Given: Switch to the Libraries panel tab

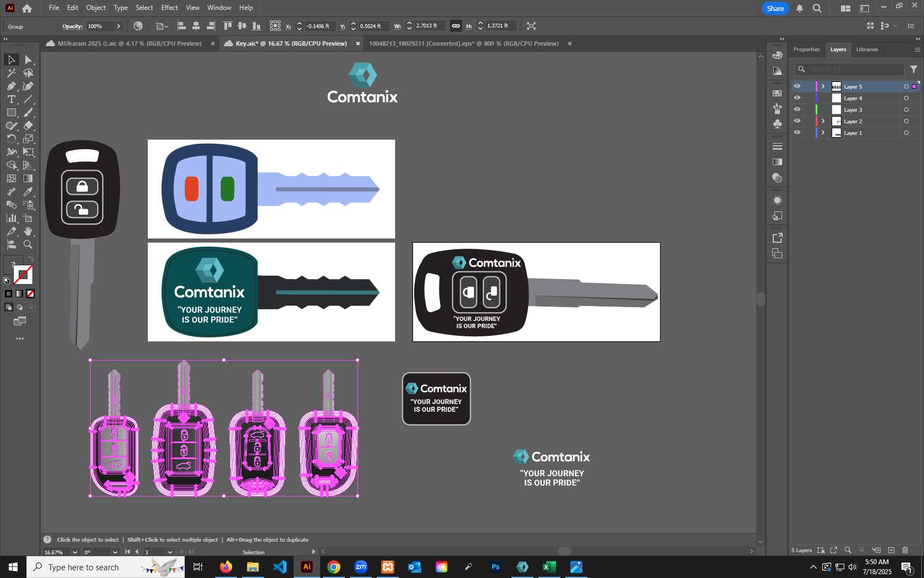Looking at the screenshot, I should pyautogui.click(x=867, y=50).
